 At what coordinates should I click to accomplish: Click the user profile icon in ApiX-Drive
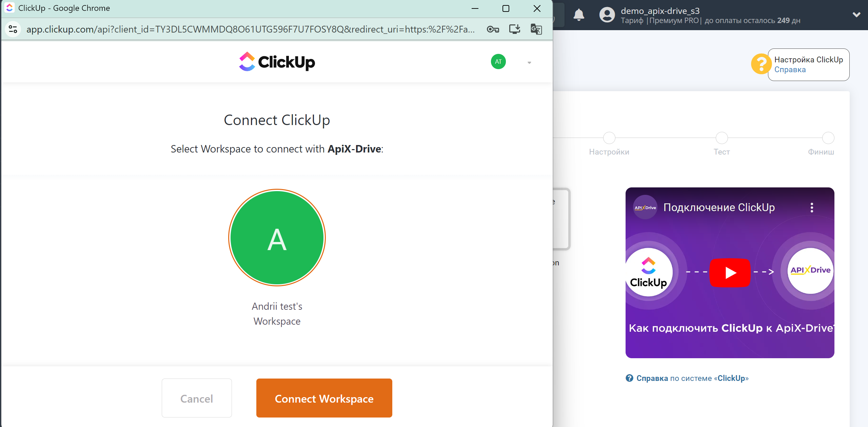(x=607, y=15)
